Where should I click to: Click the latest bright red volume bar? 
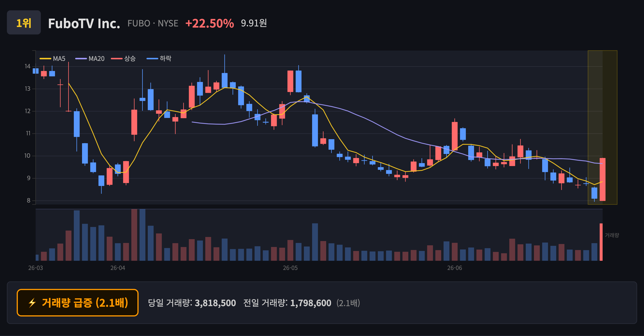pyautogui.click(x=601, y=242)
